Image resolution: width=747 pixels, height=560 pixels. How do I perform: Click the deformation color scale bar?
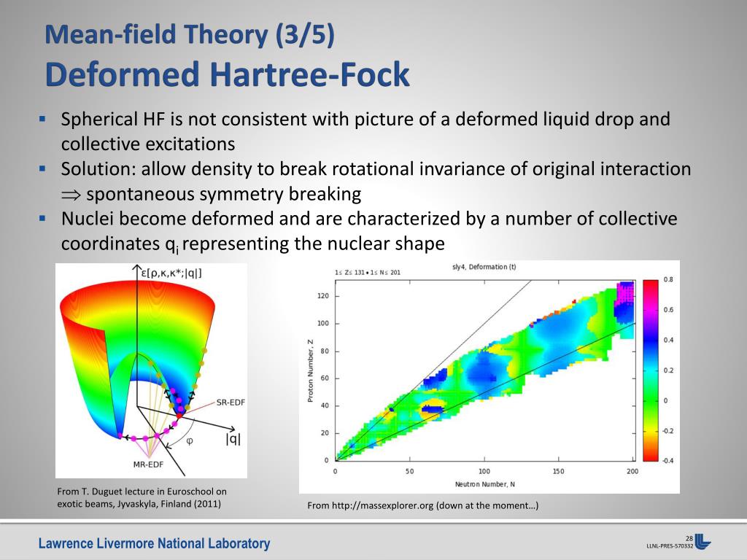pyautogui.click(x=650, y=370)
